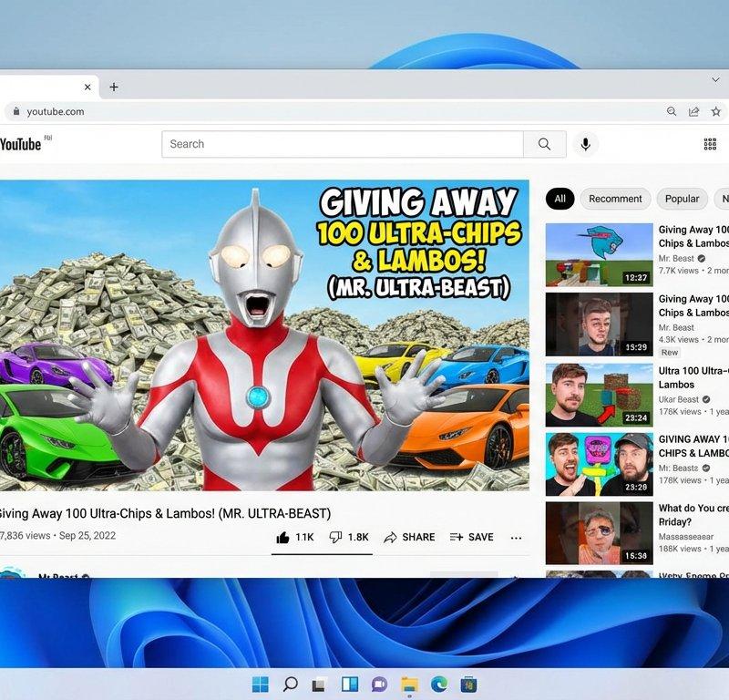Open File Explorer from the taskbar

pos(409,685)
